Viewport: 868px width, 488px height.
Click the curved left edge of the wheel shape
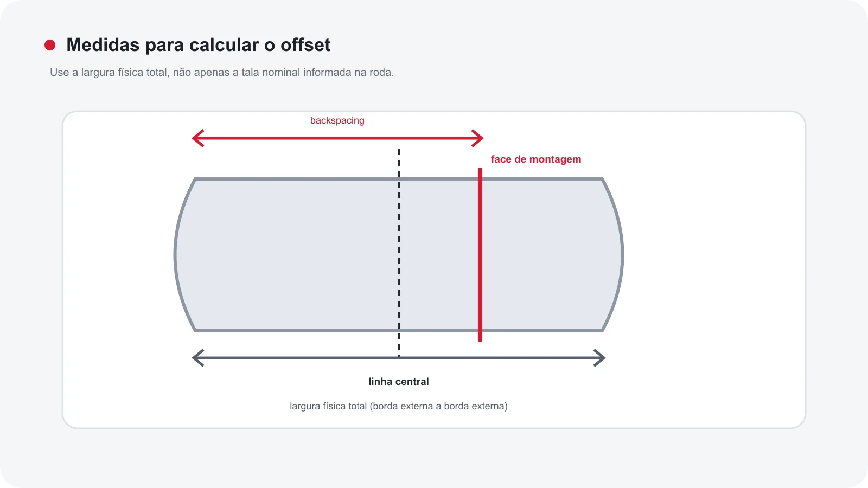176,255
